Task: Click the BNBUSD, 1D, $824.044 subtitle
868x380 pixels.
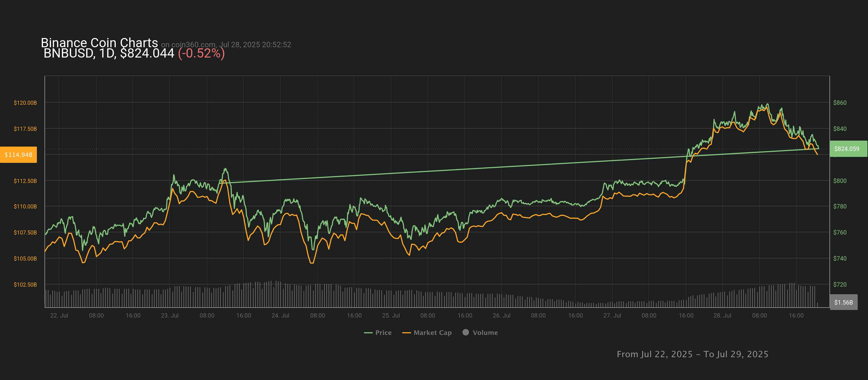Action: tap(109, 53)
